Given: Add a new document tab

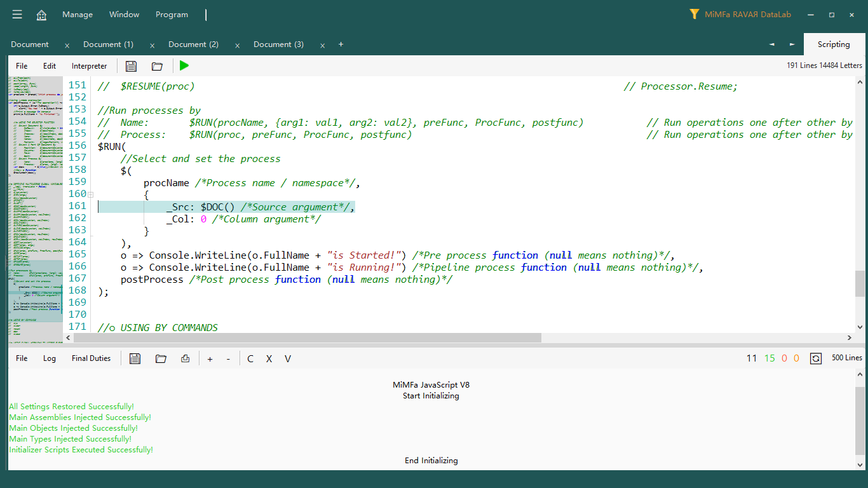Looking at the screenshot, I should (x=341, y=44).
